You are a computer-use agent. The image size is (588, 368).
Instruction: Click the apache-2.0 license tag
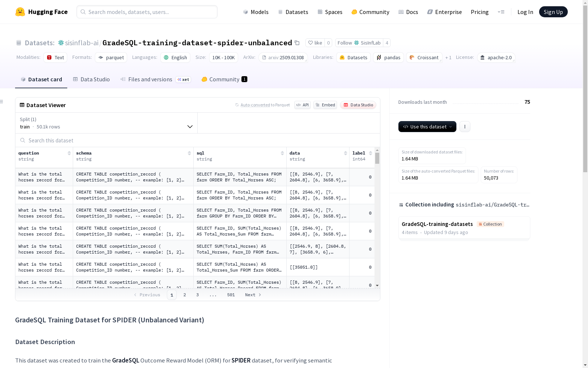point(496,57)
